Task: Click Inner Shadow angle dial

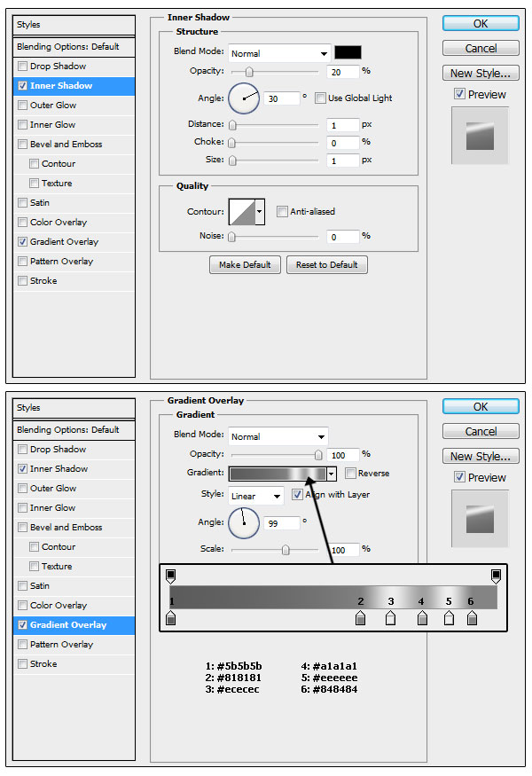Action: 244,98
